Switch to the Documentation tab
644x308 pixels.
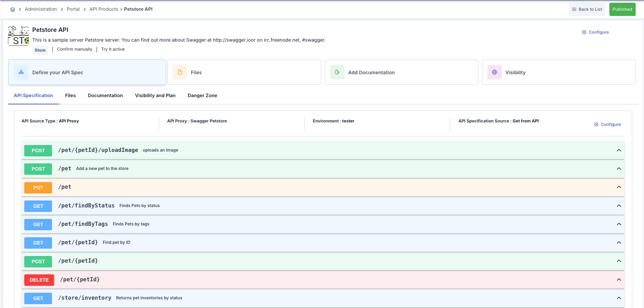pos(105,95)
